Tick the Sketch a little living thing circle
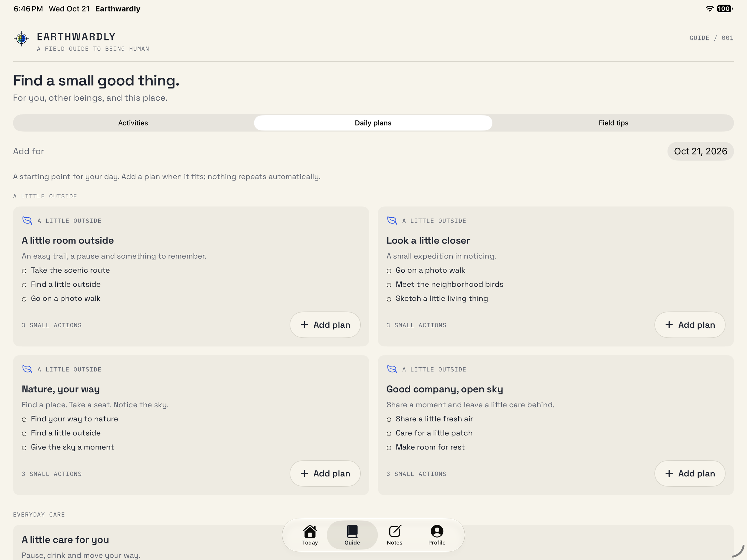 (389, 299)
